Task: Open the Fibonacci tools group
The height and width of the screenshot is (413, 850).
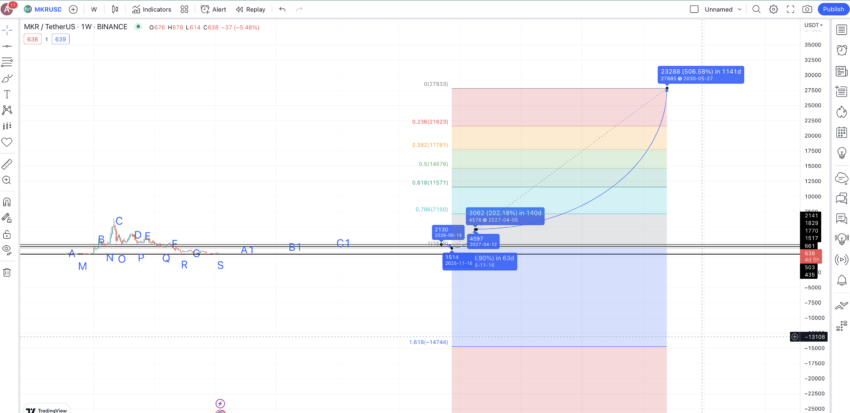Action: 7,61
